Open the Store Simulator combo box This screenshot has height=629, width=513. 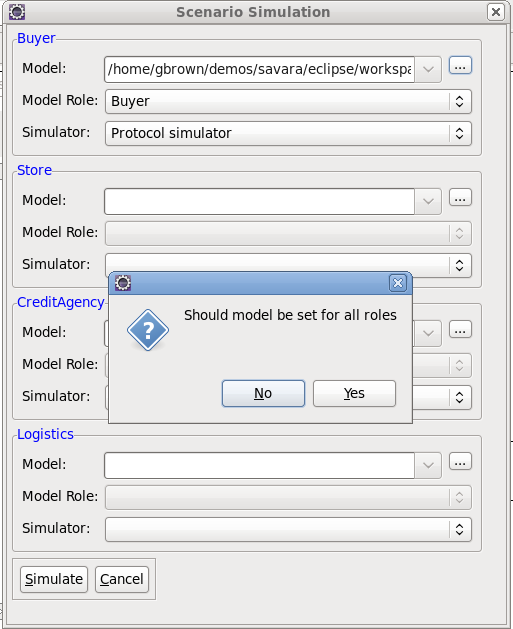click(288, 264)
